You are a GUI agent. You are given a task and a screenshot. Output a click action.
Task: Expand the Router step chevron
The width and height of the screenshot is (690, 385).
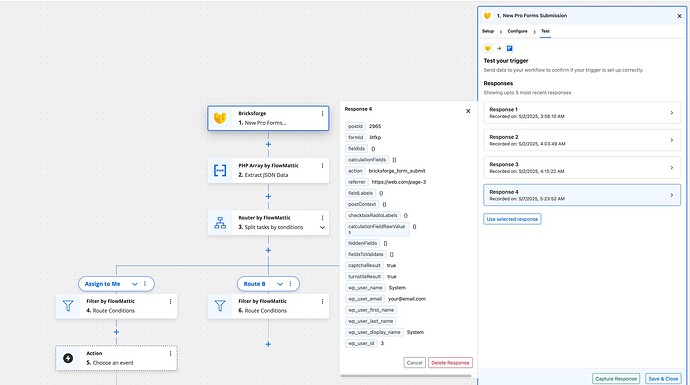tap(323, 227)
